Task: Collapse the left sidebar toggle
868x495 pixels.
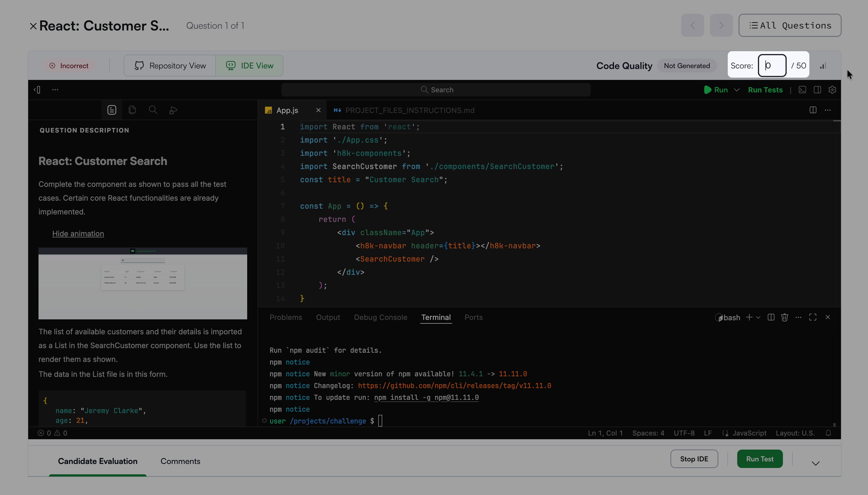Action: (37, 90)
